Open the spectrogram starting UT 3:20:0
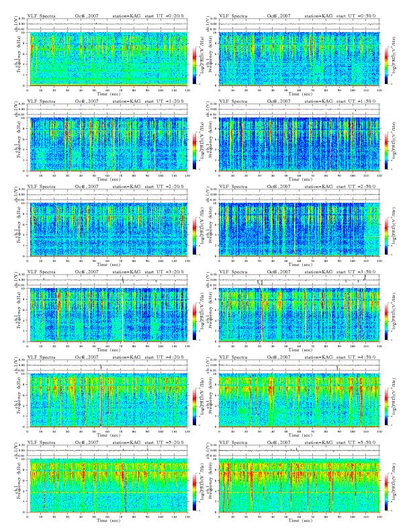411x532 pixels. coord(107,315)
